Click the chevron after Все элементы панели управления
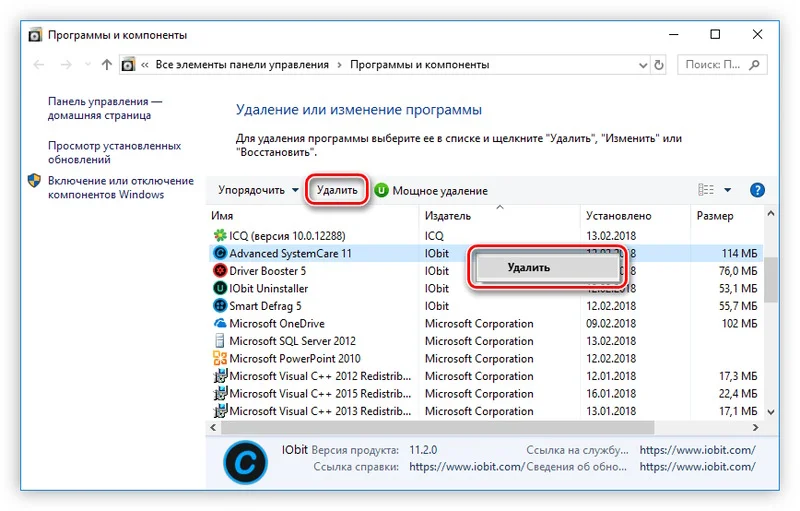800x511 pixels. pyautogui.click(x=339, y=65)
